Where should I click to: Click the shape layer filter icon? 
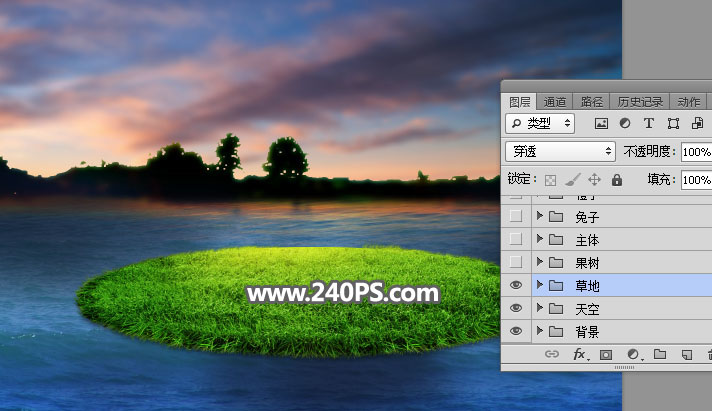pyautogui.click(x=673, y=123)
